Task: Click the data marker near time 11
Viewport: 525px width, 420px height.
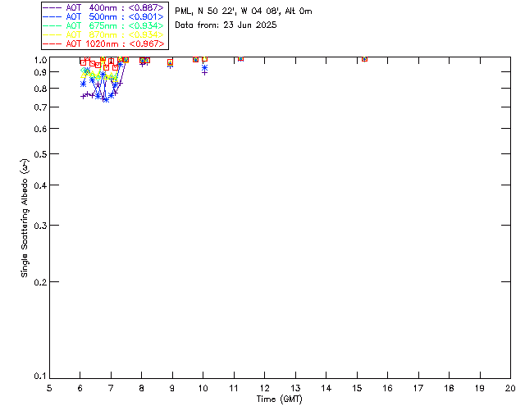Action: [x=240, y=58]
